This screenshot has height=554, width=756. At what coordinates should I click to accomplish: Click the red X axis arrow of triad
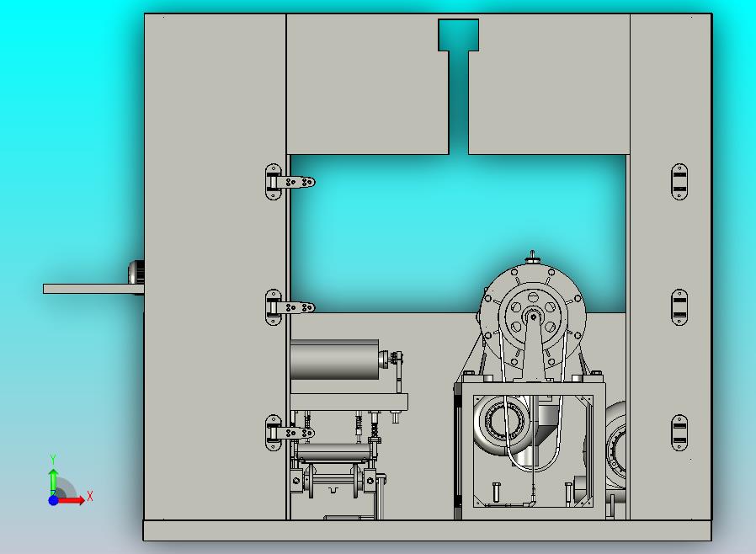pyautogui.click(x=72, y=500)
